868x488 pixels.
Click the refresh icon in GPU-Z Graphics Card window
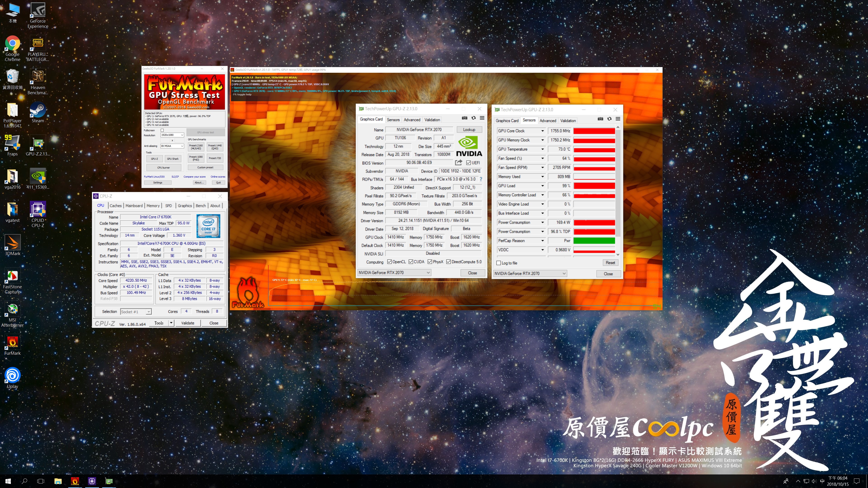473,118
